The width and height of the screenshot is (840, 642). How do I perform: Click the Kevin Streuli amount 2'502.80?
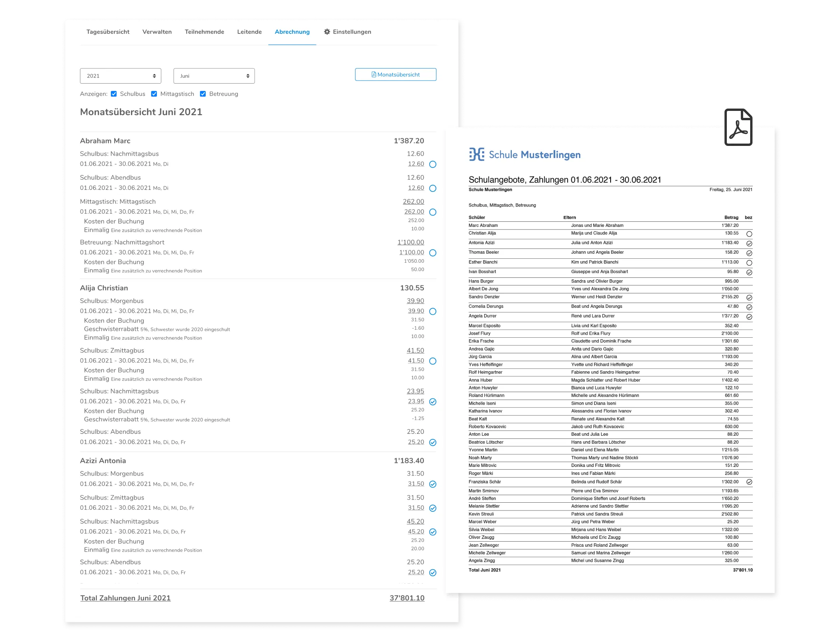[x=730, y=514]
